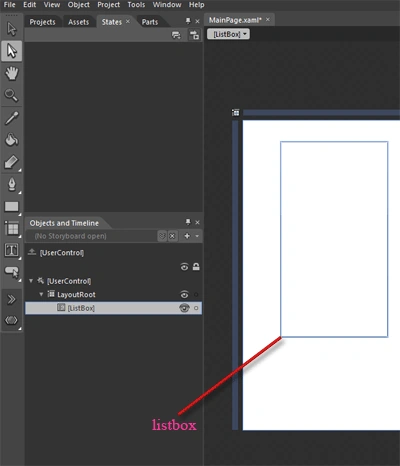The height and width of the screenshot is (466, 400).
Task: Select the [ListBox] tree row
Action: pyautogui.click(x=113, y=308)
